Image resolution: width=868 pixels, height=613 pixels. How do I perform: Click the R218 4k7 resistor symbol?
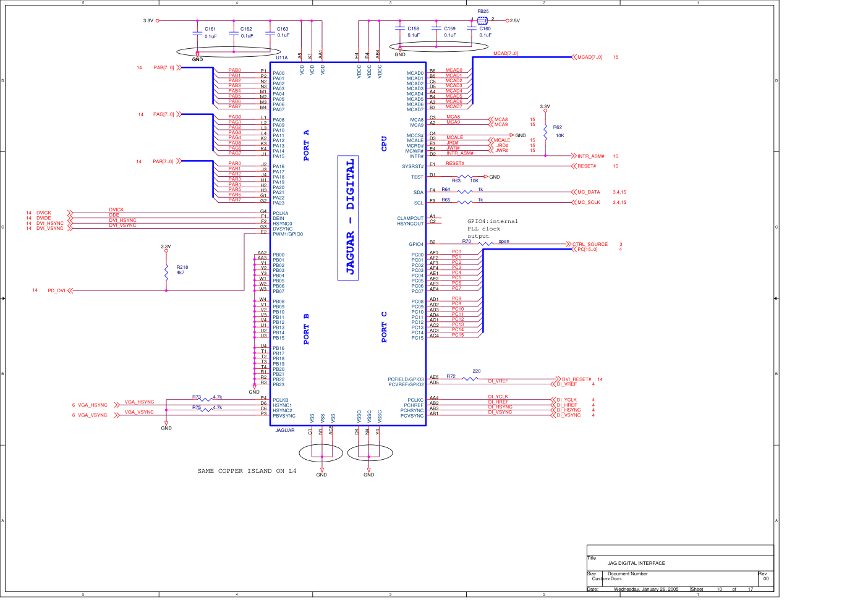pos(166,272)
